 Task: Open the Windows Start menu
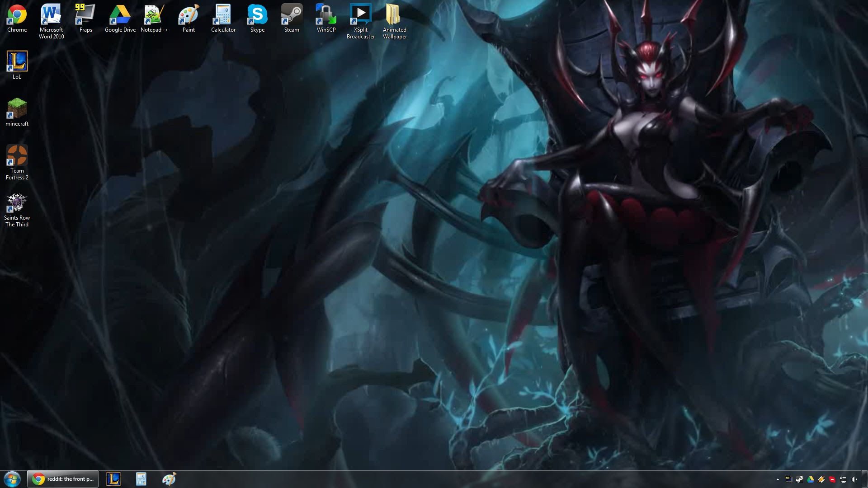click(12, 479)
